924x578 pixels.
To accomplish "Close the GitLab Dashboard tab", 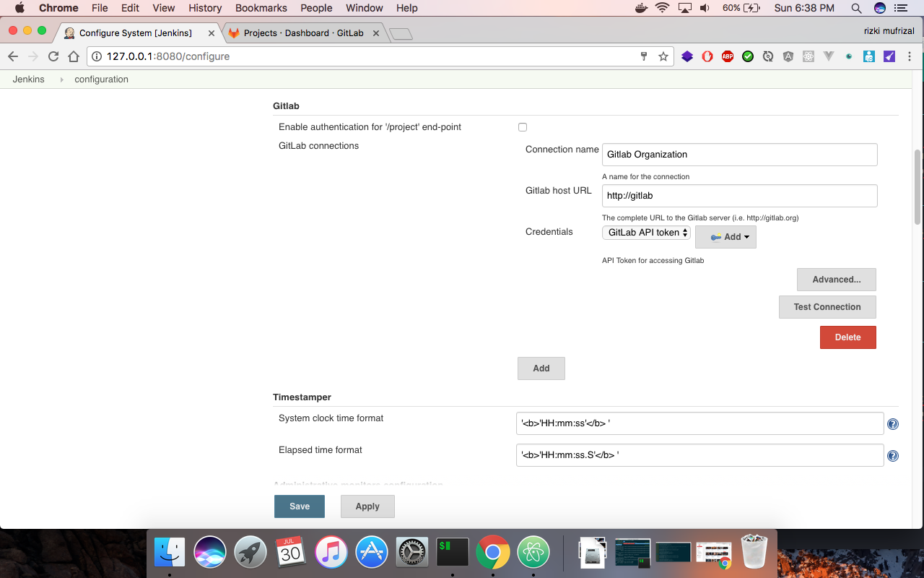I will click(376, 33).
